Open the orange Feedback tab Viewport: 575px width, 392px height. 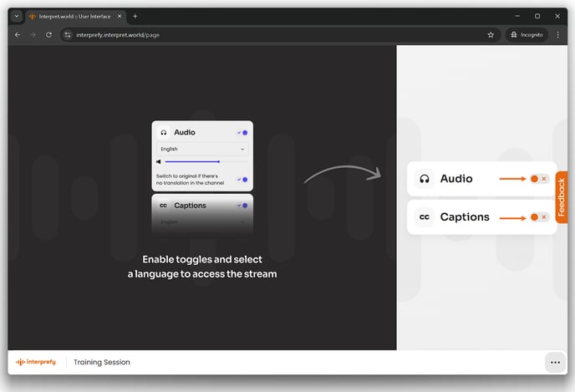(561, 197)
